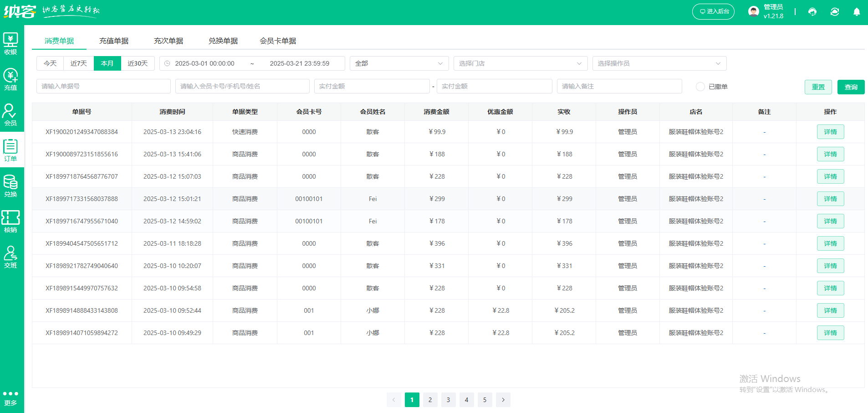This screenshot has height=413, width=868.
Task: Click the customer service headset icon
Action: point(812,12)
